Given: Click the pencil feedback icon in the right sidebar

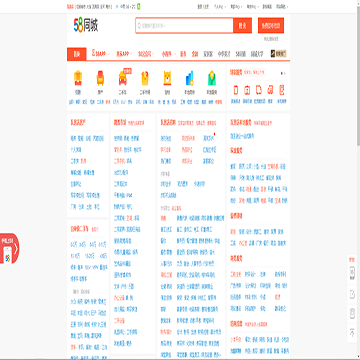Looking at the screenshot, I should point(352,294).
